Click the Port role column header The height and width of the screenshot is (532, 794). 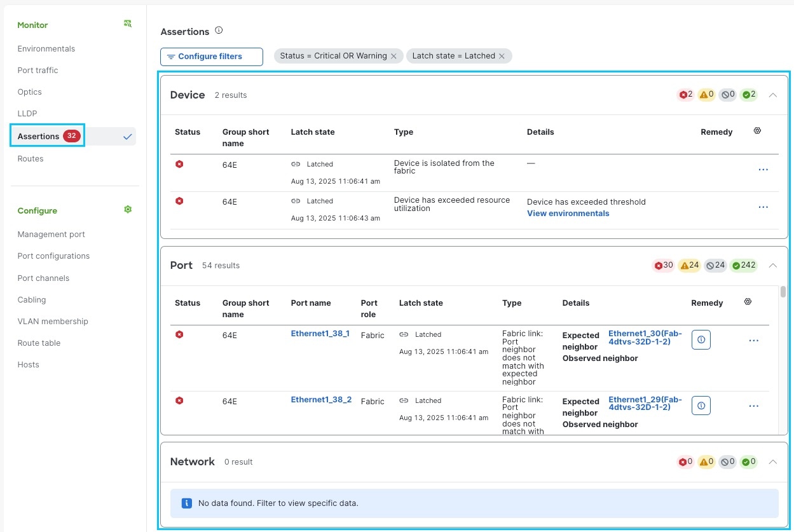(369, 309)
